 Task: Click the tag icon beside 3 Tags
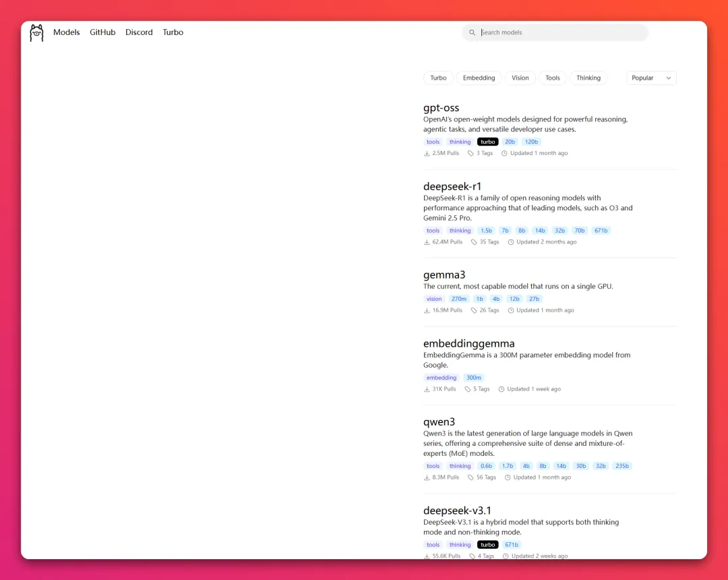[471, 153]
